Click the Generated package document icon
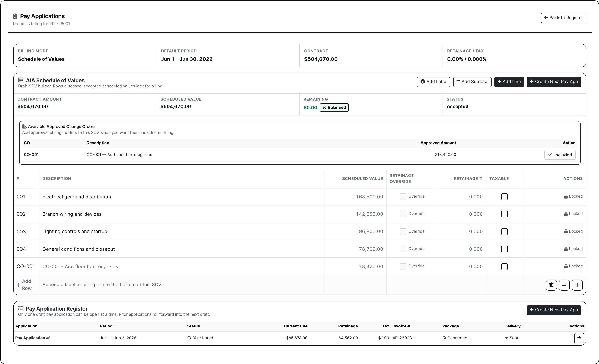This screenshot has height=364, width=599. pos(444,338)
